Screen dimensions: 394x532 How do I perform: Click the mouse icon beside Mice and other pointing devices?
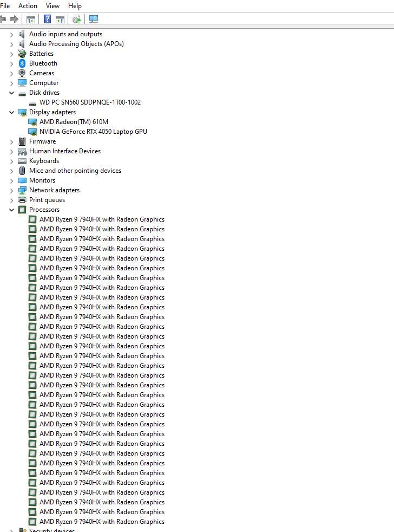point(22,171)
